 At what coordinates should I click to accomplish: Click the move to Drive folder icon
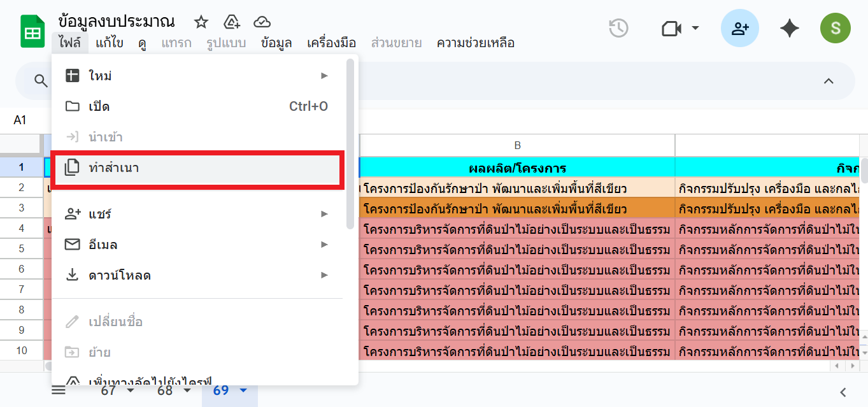click(232, 22)
